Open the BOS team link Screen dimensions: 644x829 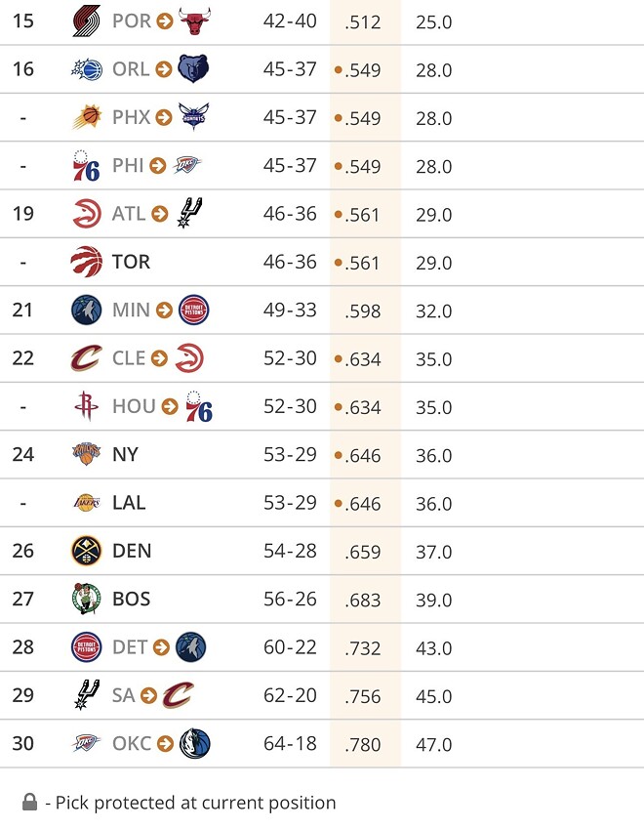[x=131, y=599]
